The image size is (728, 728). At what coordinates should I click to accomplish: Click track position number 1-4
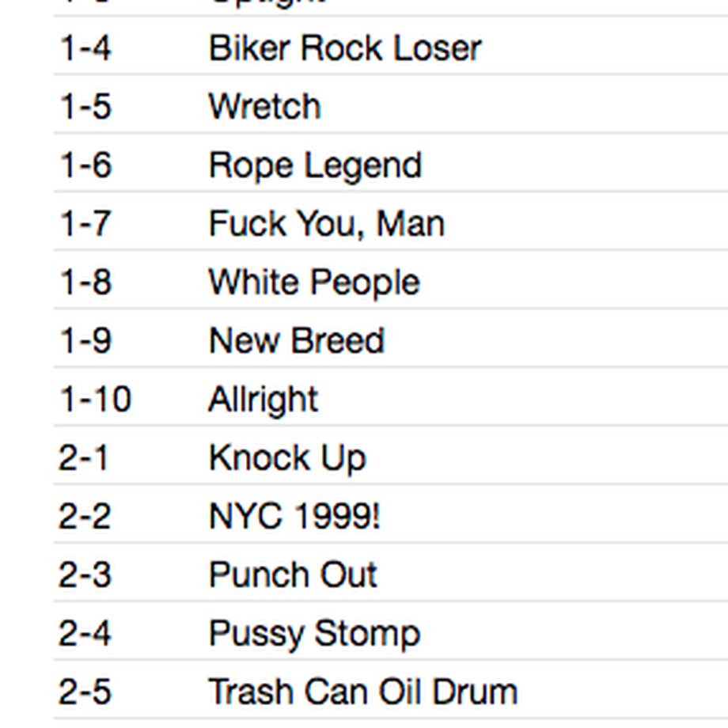click(85, 47)
